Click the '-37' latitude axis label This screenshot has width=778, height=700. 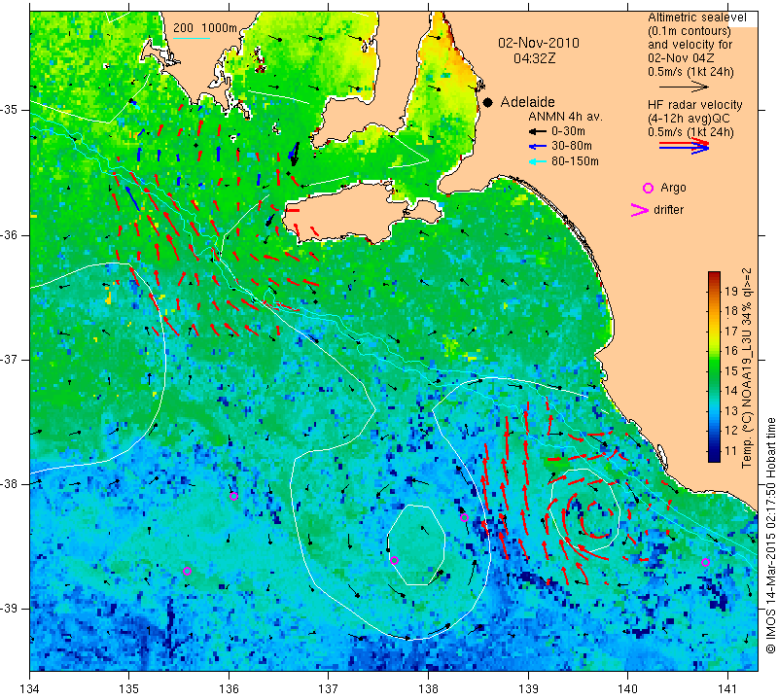coord(11,359)
